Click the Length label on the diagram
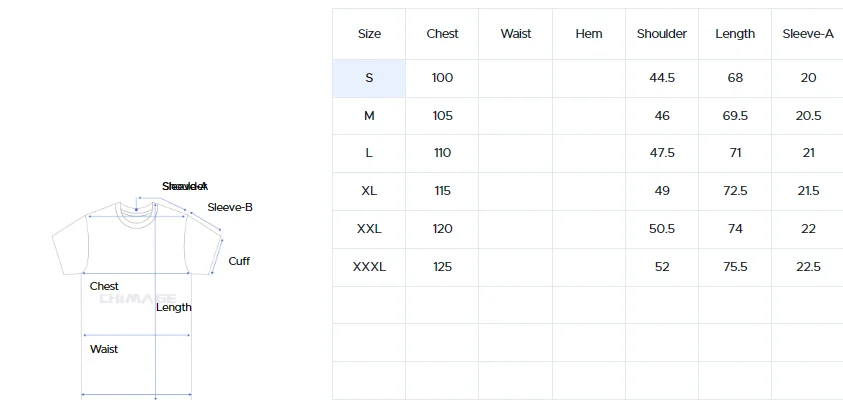 click(174, 308)
